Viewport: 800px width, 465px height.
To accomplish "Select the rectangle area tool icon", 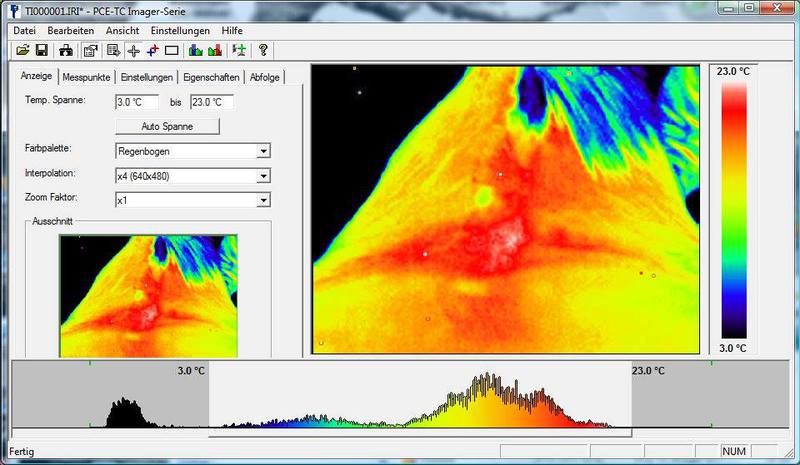I will pos(171,50).
